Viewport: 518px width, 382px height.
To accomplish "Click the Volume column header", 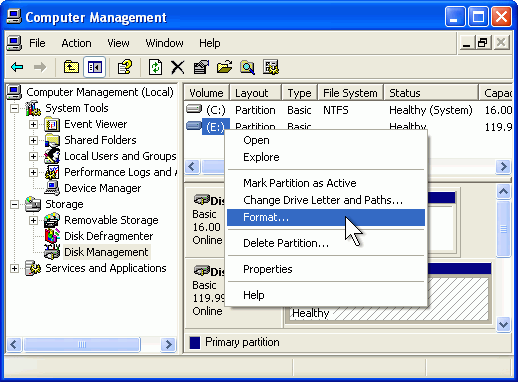I will pyautogui.click(x=206, y=93).
